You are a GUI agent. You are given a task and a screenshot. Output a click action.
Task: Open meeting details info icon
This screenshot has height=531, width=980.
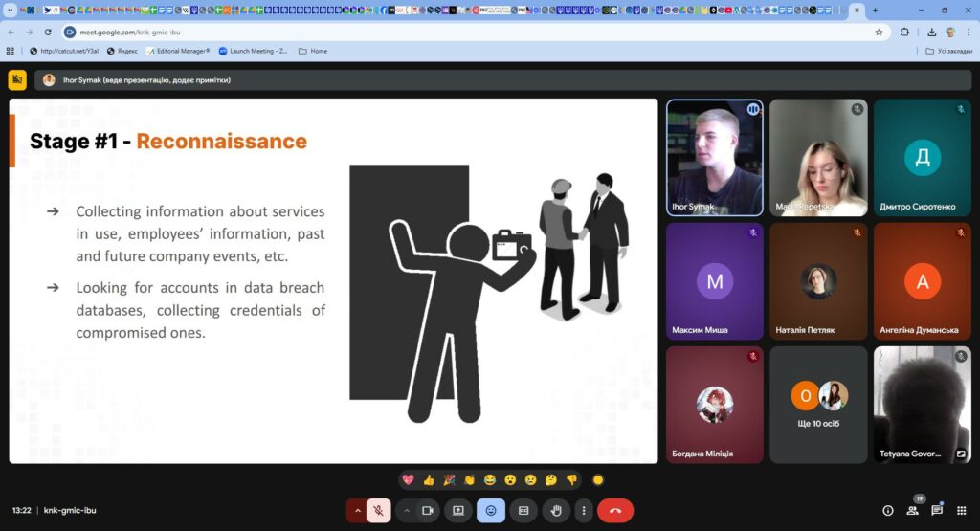tap(887, 511)
